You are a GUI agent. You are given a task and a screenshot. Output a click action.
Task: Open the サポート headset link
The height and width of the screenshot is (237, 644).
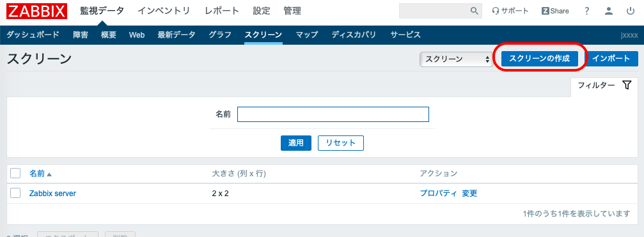coord(510,11)
